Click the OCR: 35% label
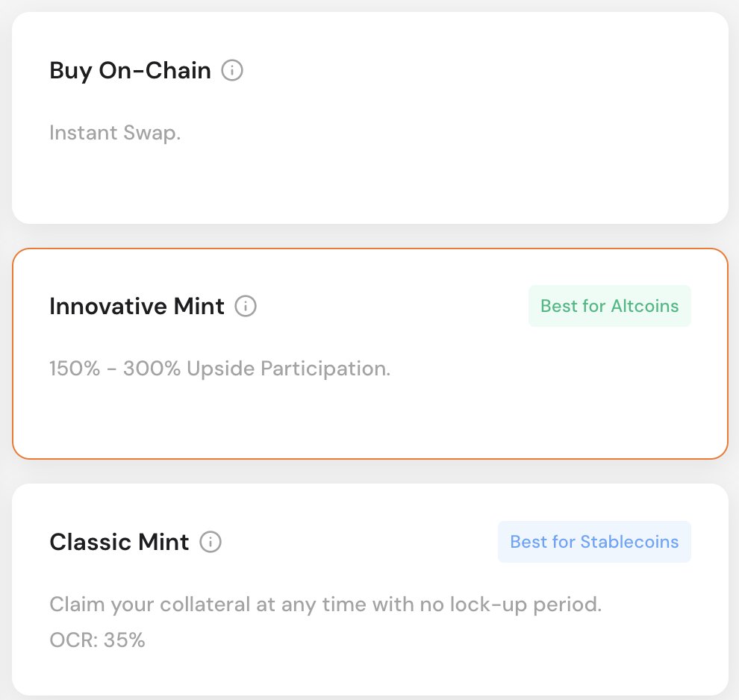Screen dimensions: 739x700 [97, 640]
